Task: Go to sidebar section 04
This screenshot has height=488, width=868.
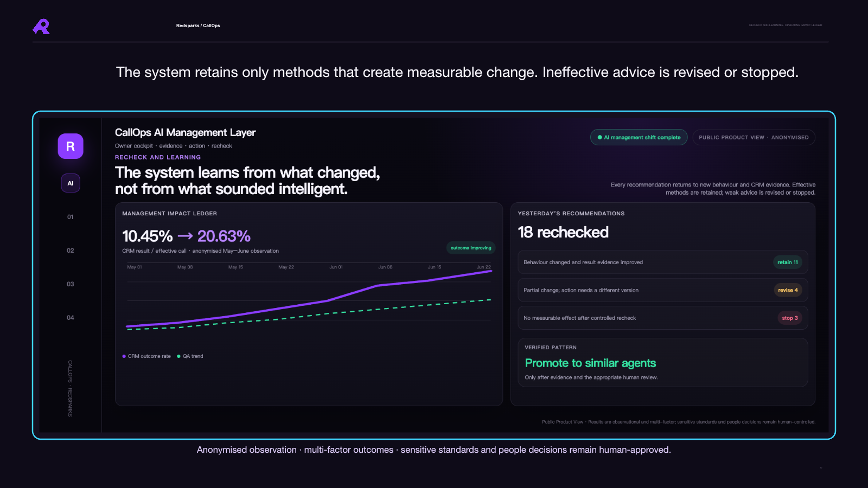Action: [71, 318]
